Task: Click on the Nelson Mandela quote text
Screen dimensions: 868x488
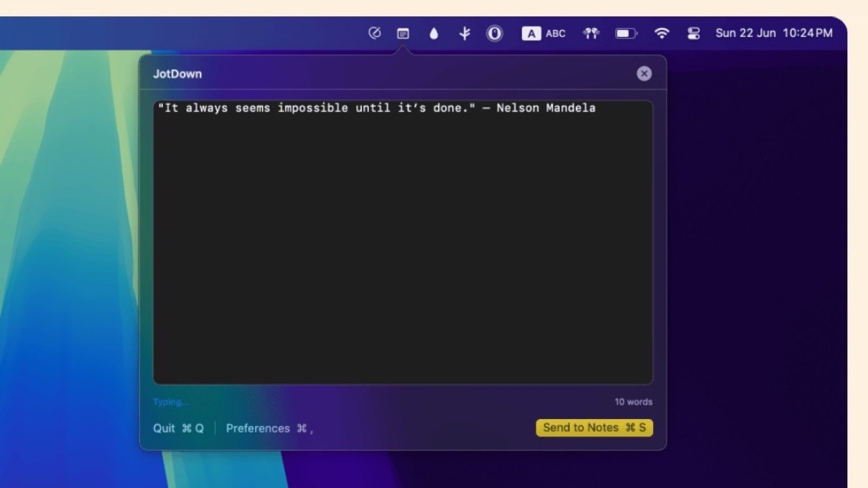Action: click(376, 108)
